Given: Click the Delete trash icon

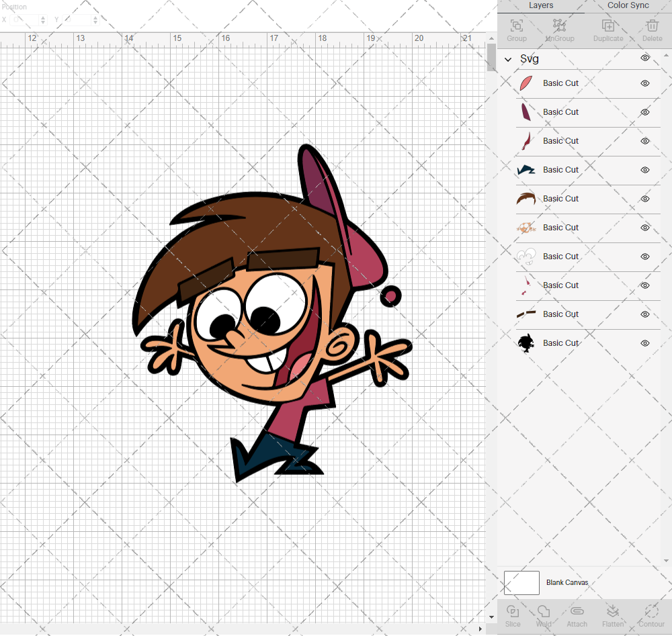Looking at the screenshot, I should 653,26.
